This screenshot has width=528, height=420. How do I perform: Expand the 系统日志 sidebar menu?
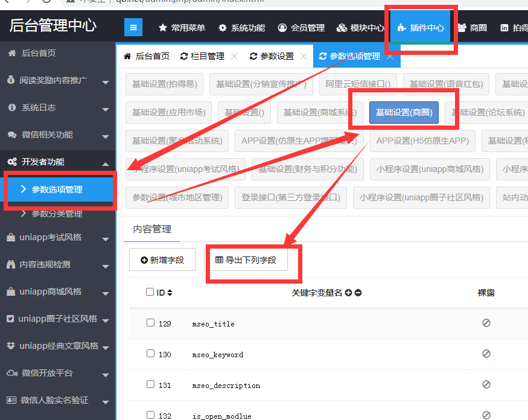point(57,107)
